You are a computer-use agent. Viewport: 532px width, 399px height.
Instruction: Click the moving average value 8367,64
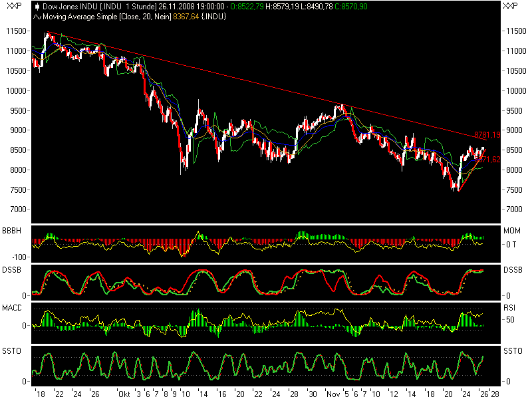click(186, 17)
